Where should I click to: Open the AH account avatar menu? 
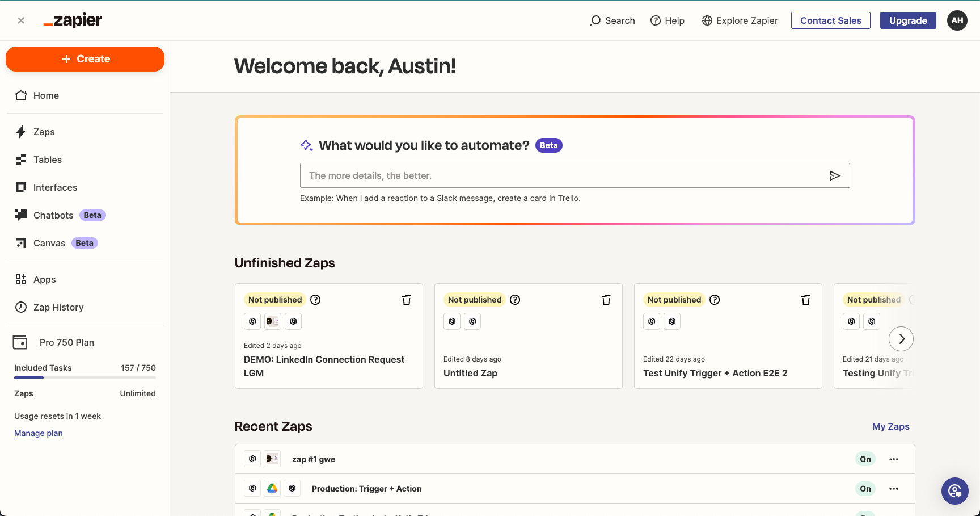pyautogui.click(x=957, y=20)
